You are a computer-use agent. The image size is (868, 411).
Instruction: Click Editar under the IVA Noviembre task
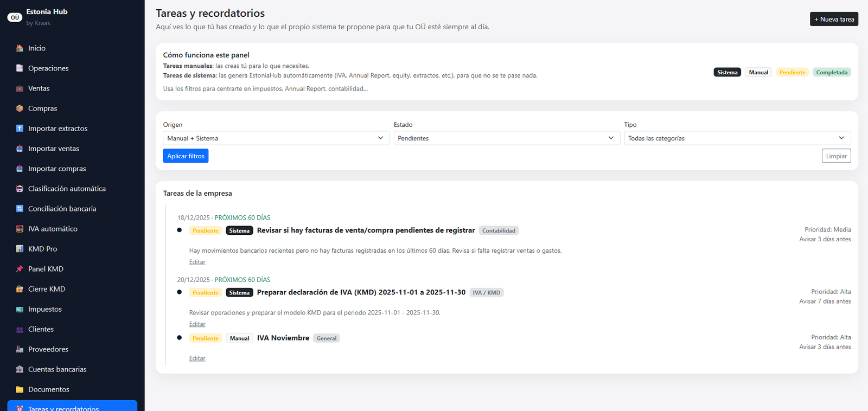point(197,358)
